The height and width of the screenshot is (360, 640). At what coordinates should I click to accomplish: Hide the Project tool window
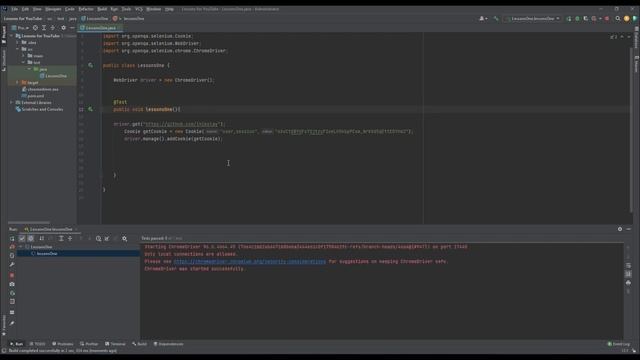72,28
